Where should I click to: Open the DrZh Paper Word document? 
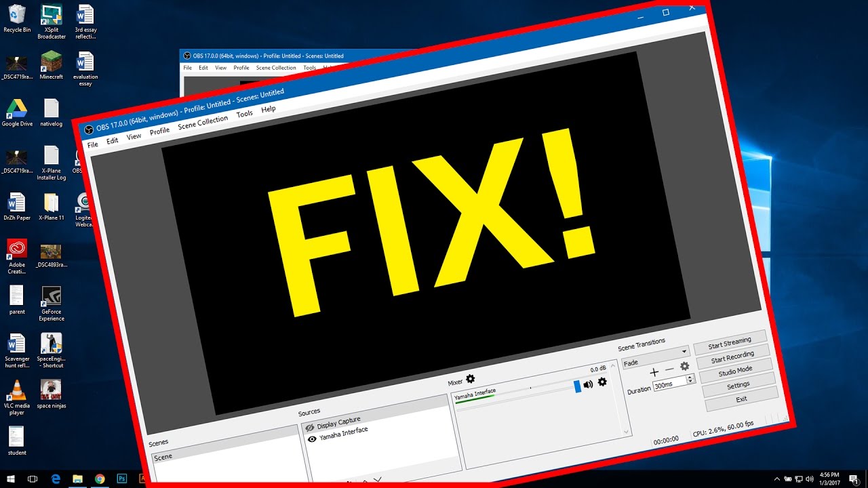coord(17,207)
